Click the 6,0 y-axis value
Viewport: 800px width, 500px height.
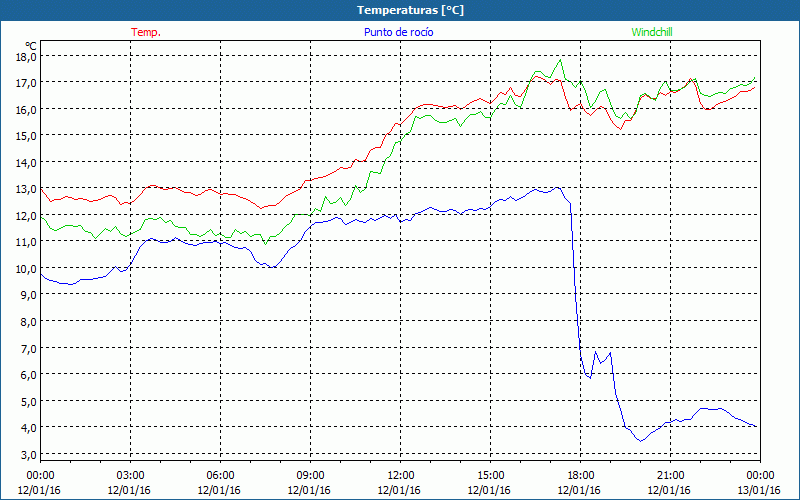[x=28, y=374]
